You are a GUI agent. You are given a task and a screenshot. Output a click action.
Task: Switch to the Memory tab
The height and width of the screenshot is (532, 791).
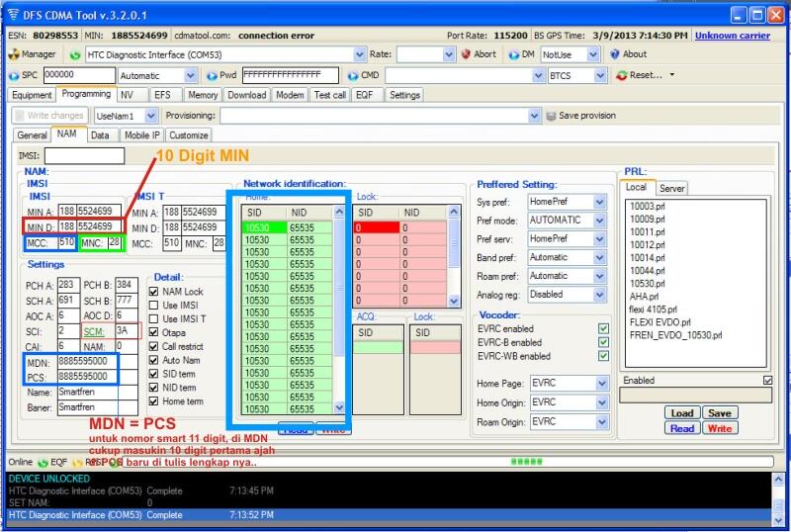pos(203,95)
